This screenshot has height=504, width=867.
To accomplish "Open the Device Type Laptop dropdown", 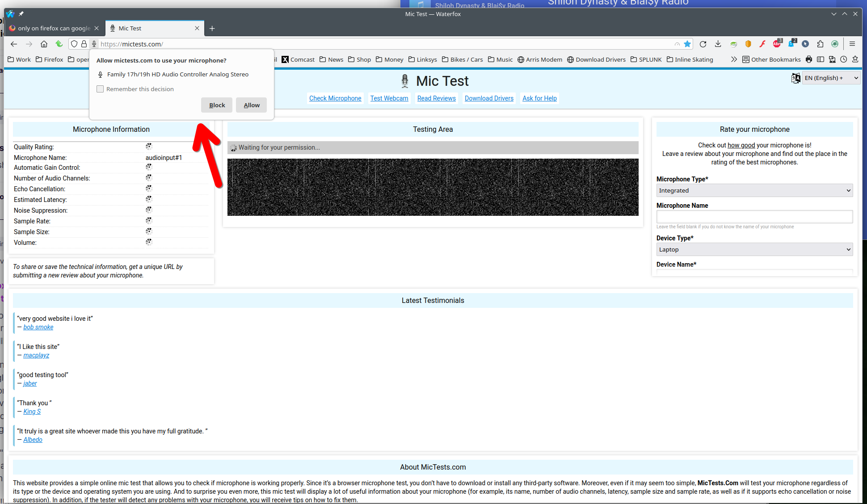I will (754, 249).
